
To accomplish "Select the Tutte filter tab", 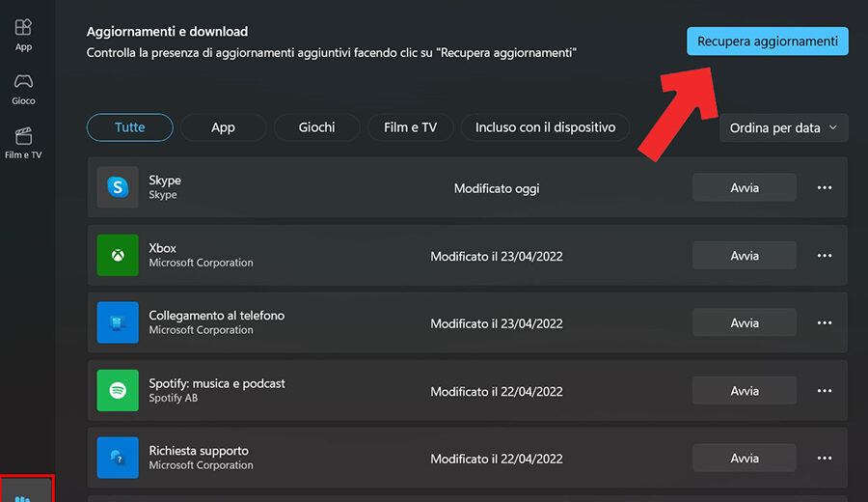I will coord(130,127).
